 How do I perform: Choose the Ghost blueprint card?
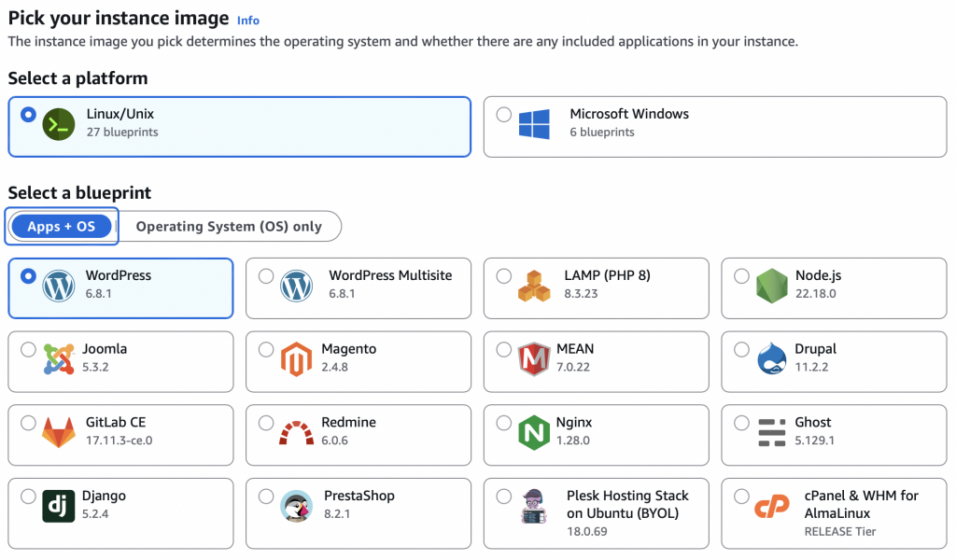pos(836,431)
